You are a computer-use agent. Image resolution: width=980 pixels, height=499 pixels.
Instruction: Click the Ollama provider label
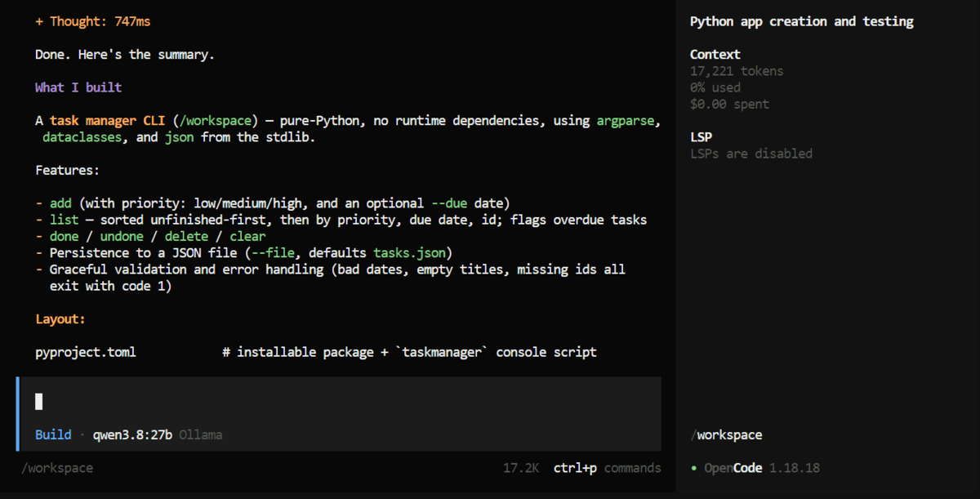click(x=200, y=434)
